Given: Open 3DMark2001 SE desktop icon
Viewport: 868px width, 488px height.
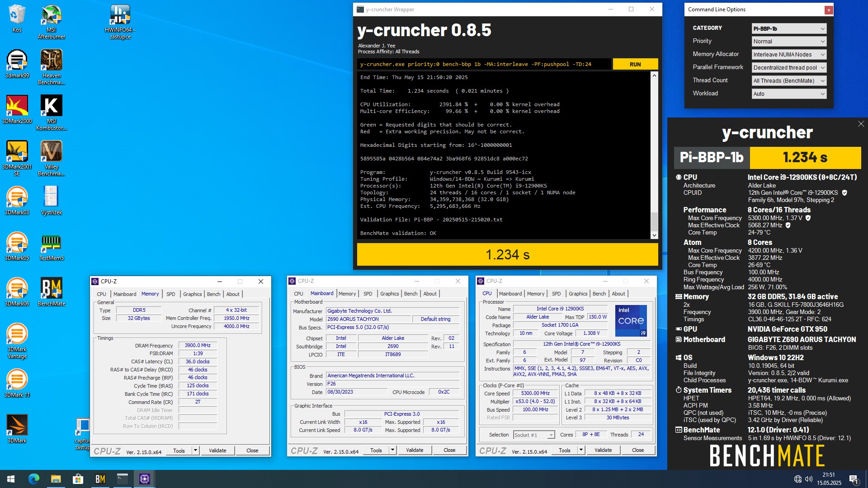Looking at the screenshot, I should (17, 158).
